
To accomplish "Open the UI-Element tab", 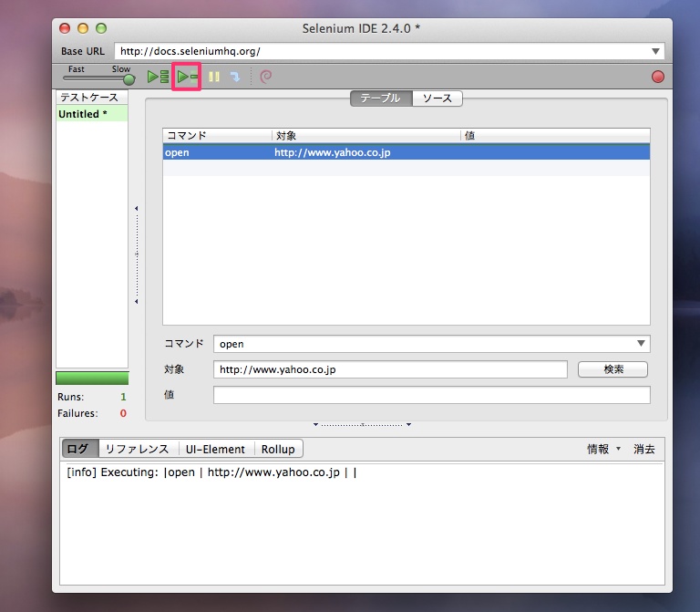I will (216, 449).
